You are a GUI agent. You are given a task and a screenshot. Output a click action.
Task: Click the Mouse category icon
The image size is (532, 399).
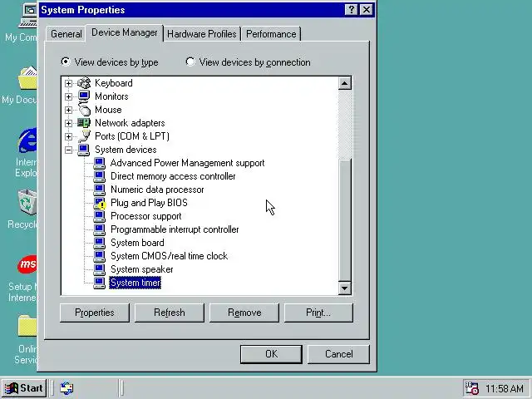tap(84, 110)
